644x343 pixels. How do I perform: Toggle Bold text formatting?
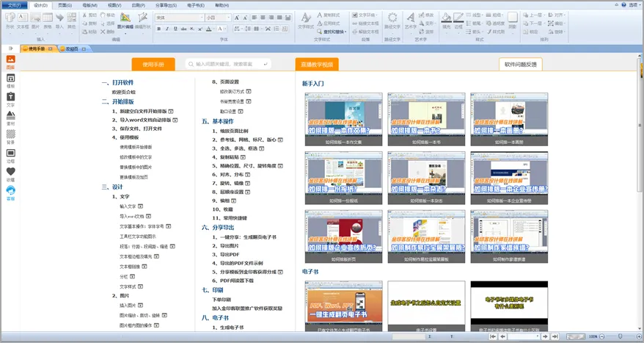[158, 29]
